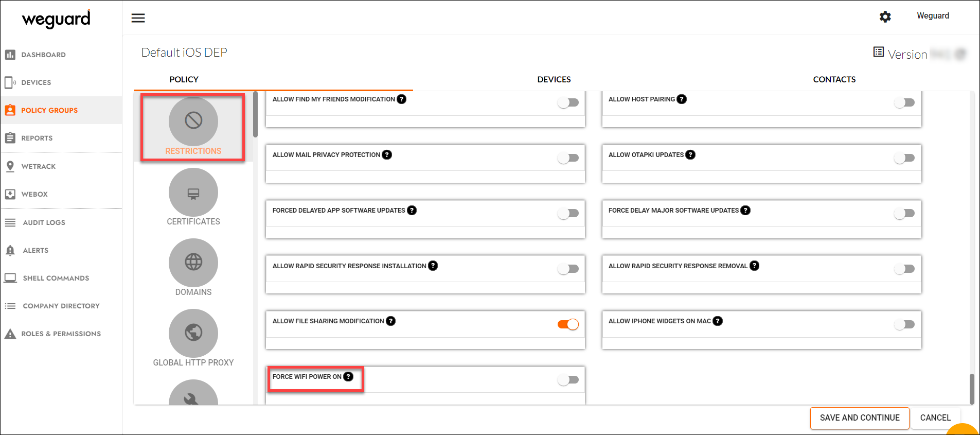Disable Allow File Sharing Modification toggle
This screenshot has width=980, height=435.
[568, 324]
